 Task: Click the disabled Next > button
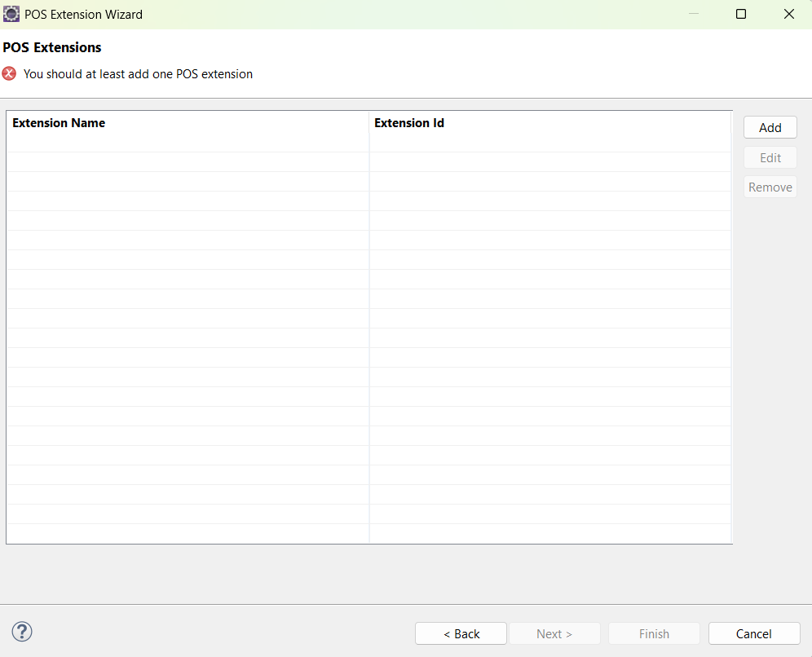[x=554, y=633]
